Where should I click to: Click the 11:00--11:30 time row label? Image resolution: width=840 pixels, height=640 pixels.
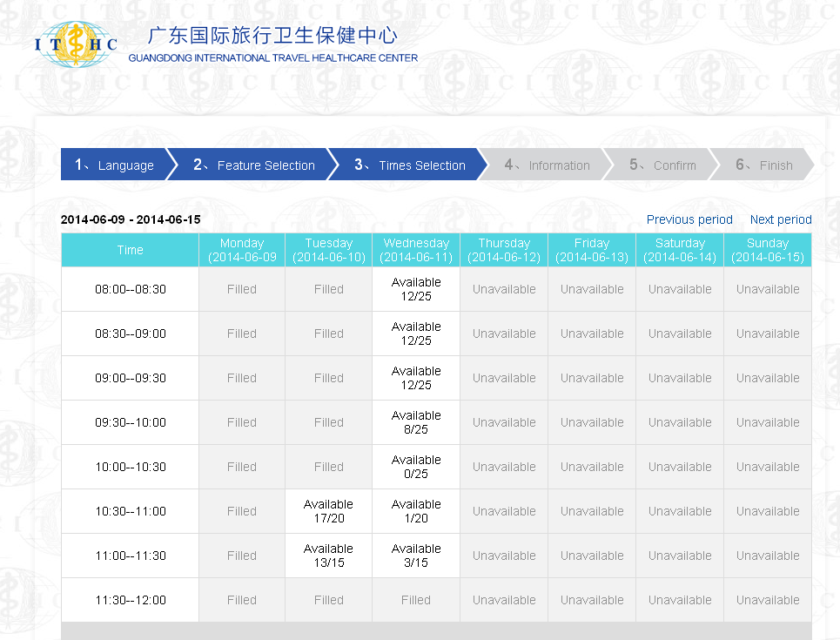point(131,556)
